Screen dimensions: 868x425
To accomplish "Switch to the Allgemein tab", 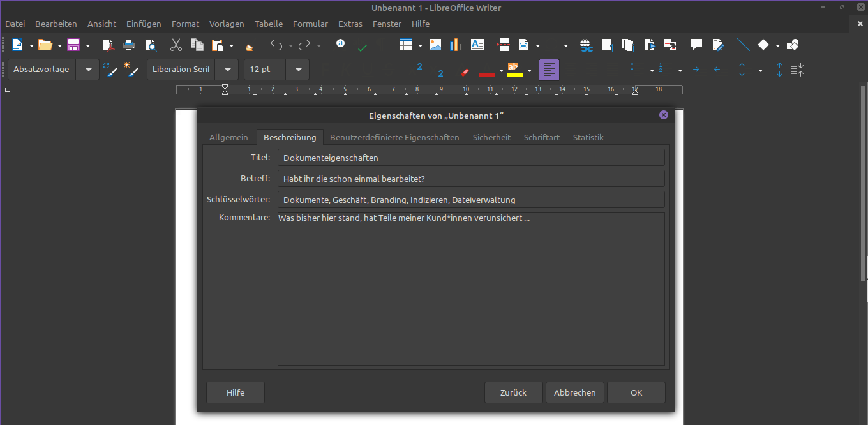I will pos(228,137).
